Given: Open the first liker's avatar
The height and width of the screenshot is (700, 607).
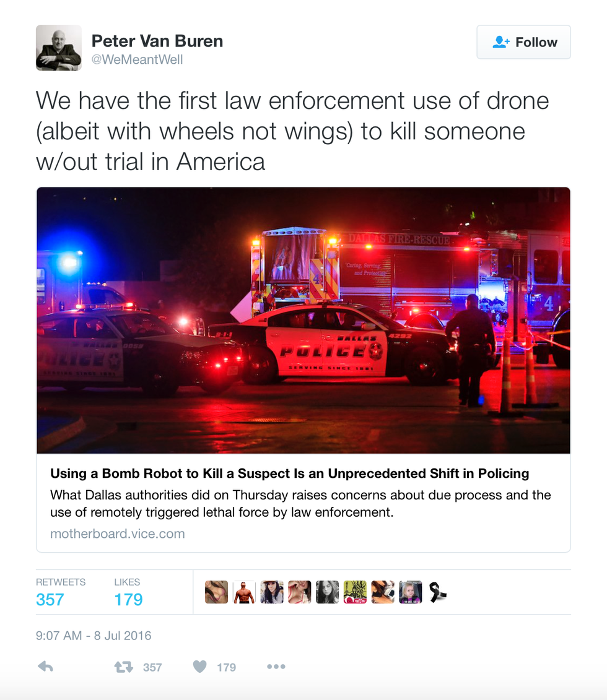Looking at the screenshot, I should pyautogui.click(x=217, y=592).
